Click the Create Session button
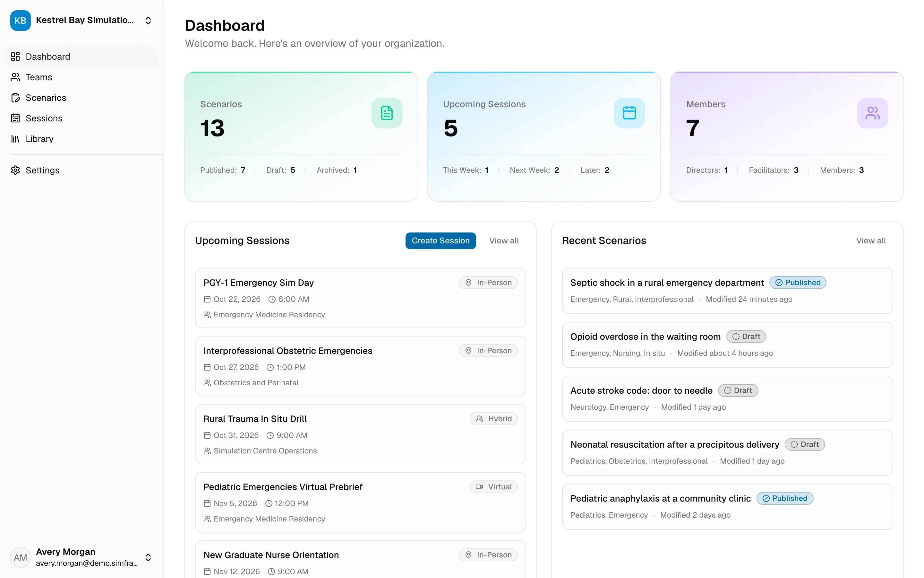924x578 pixels. pos(441,241)
